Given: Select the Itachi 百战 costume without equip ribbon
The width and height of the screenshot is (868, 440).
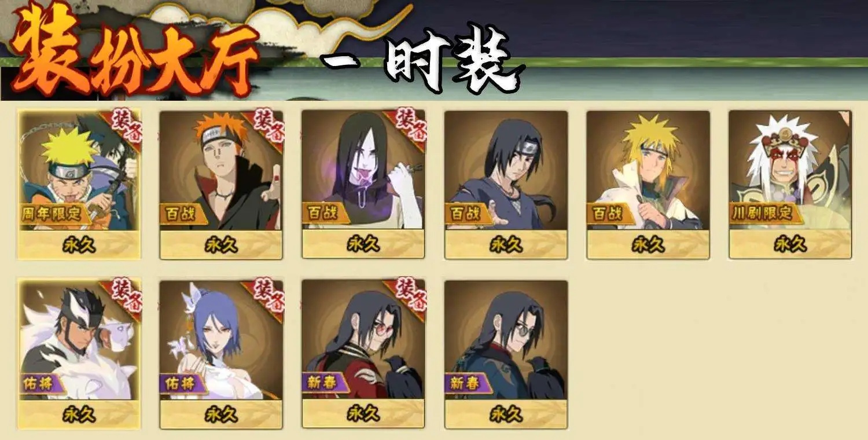Looking at the screenshot, I should [506, 184].
